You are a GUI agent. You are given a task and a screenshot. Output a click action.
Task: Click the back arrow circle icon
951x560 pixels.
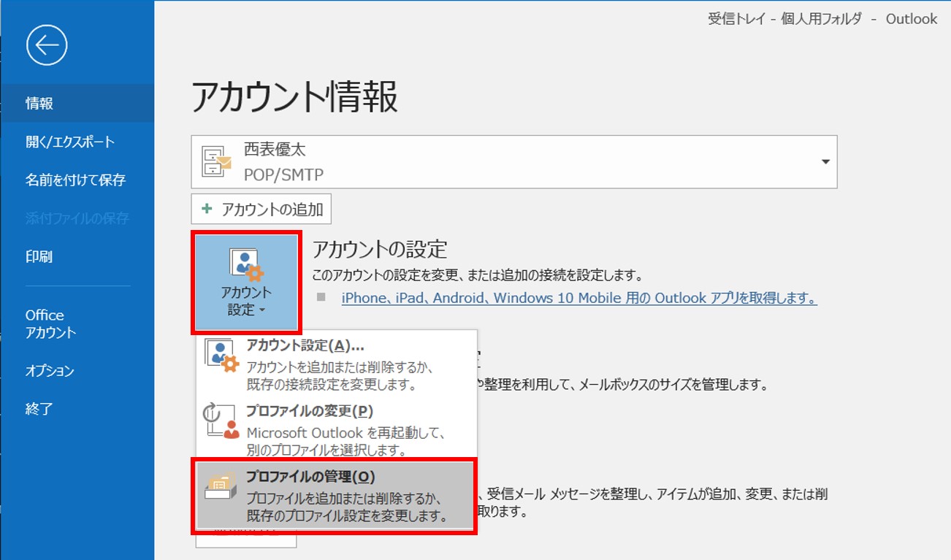(x=47, y=45)
